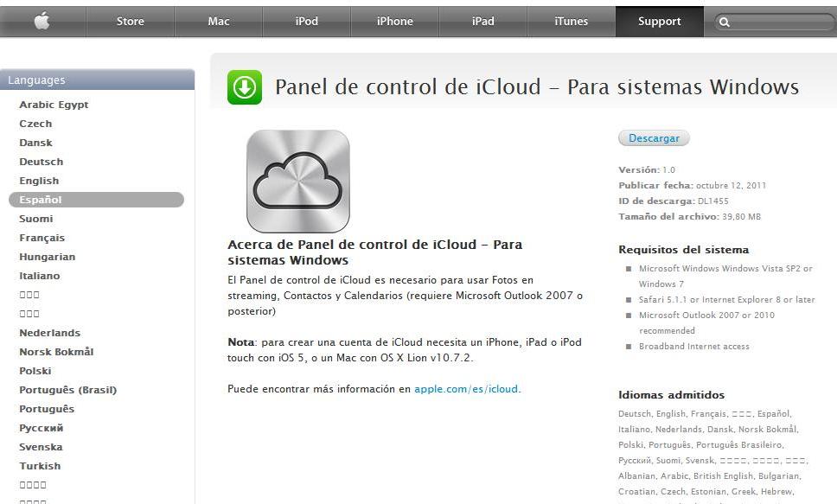This screenshot has height=504, width=837.
Task: Click the Descargar button
Action: click(653, 137)
